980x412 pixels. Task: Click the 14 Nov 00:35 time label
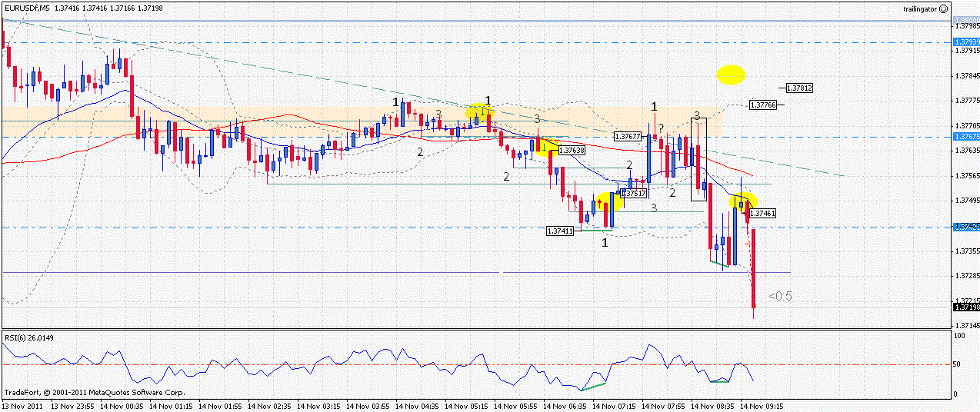(121, 405)
